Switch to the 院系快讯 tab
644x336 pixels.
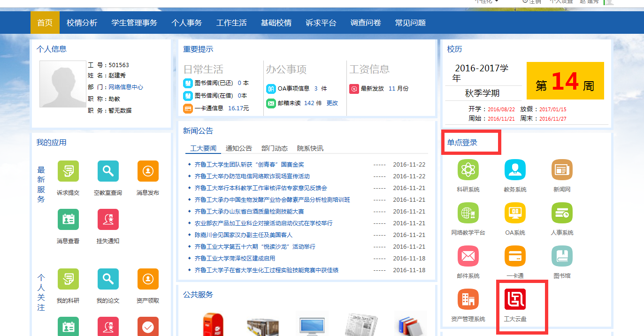click(x=310, y=148)
